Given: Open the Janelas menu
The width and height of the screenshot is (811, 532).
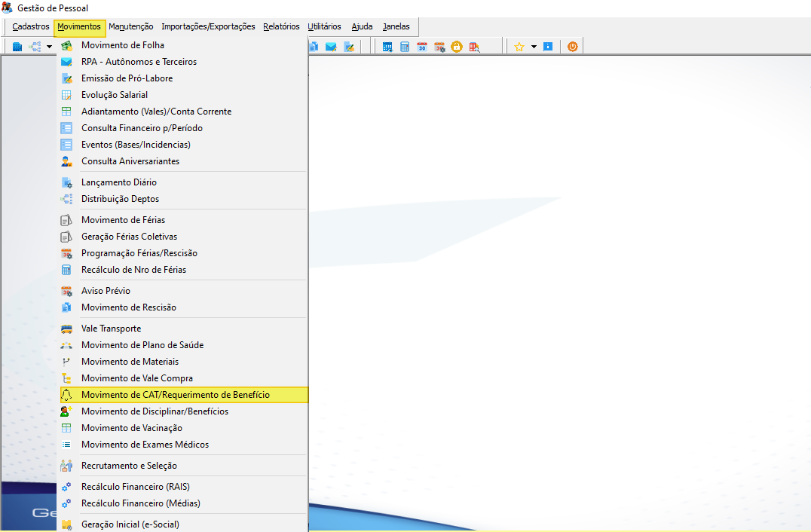Looking at the screenshot, I should coord(396,26).
